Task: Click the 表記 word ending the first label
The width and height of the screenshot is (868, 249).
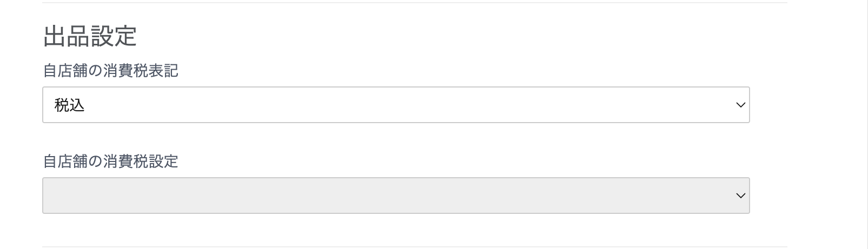Action: point(163,71)
